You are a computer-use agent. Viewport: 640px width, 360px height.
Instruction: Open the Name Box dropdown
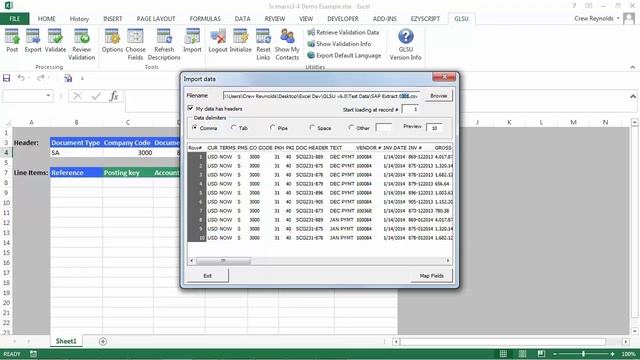coord(48,96)
